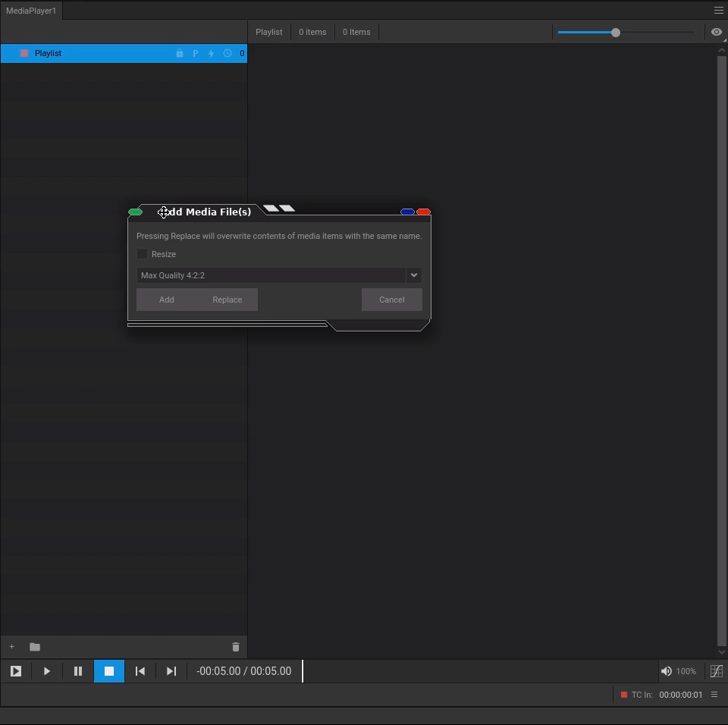This screenshot has width=728, height=725.
Task: Click the scroll down arrow
Action: coord(721,652)
